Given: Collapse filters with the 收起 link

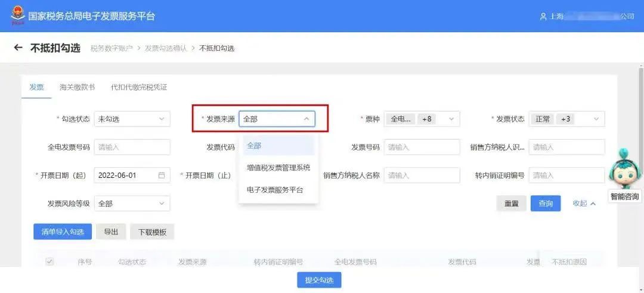Looking at the screenshot, I should [584, 203].
